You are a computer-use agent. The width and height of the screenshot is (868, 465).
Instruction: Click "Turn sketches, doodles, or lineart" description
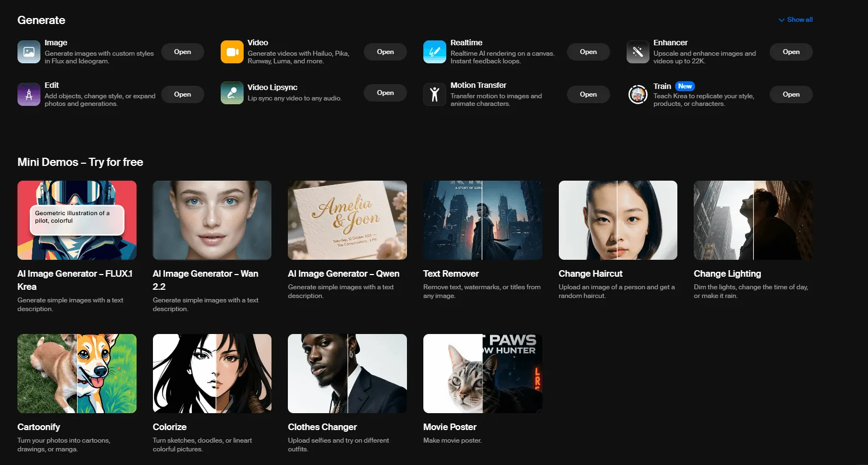203,445
